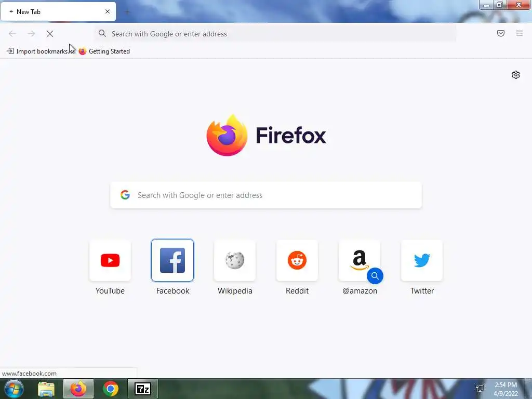Open File Explorer from taskbar
Viewport: 532px width, 399px height.
(x=46, y=389)
